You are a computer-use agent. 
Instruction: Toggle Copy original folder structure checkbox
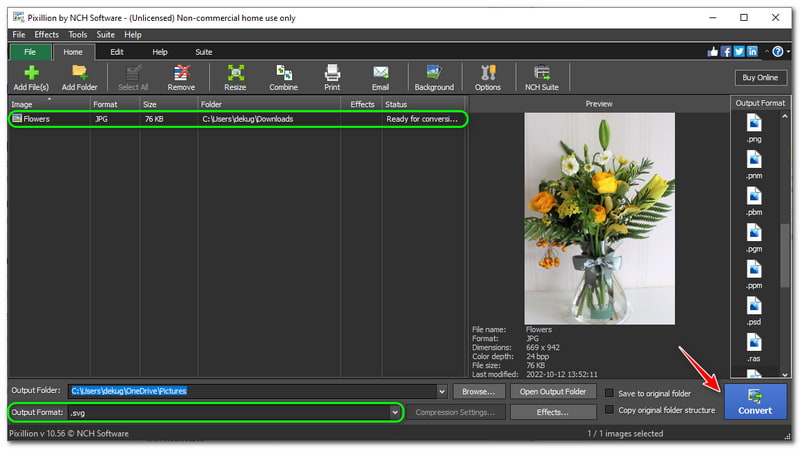[610, 411]
